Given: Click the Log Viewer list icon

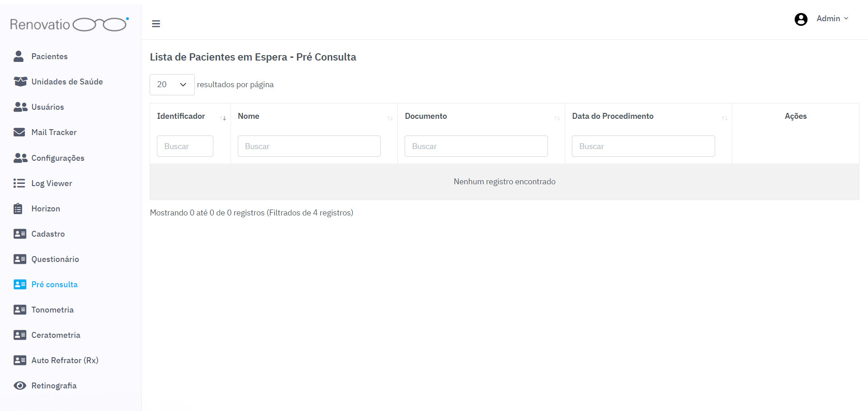Looking at the screenshot, I should pyautogui.click(x=19, y=183).
